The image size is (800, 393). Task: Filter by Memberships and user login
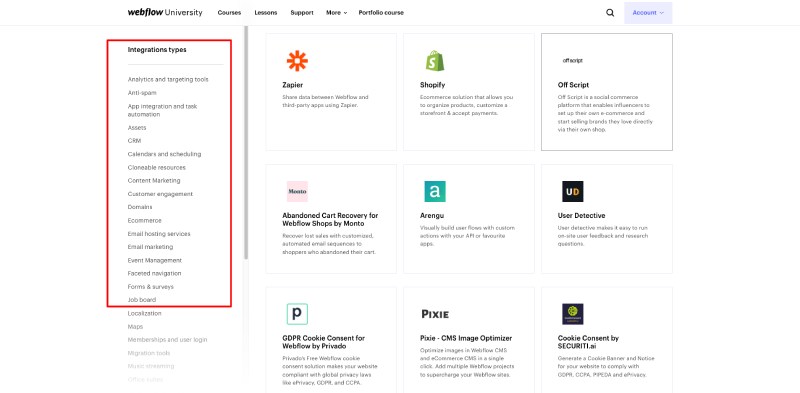tap(167, 340)
